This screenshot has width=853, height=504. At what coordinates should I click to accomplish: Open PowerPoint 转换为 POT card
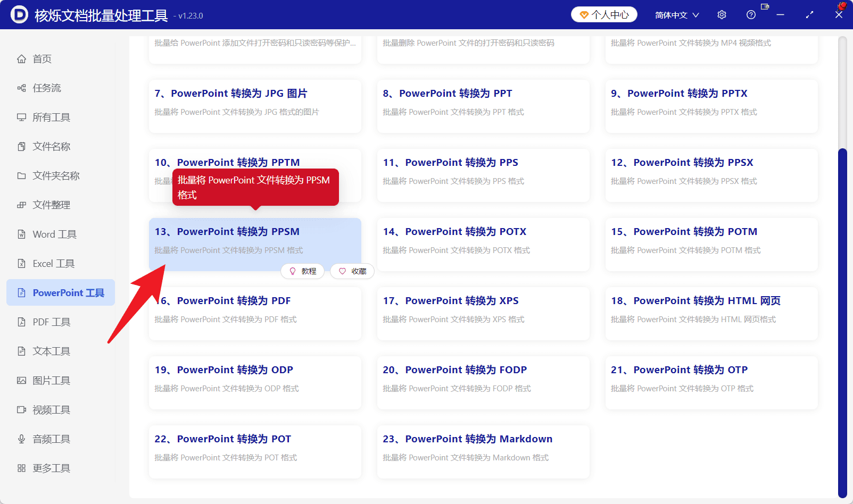pos(255,452)
